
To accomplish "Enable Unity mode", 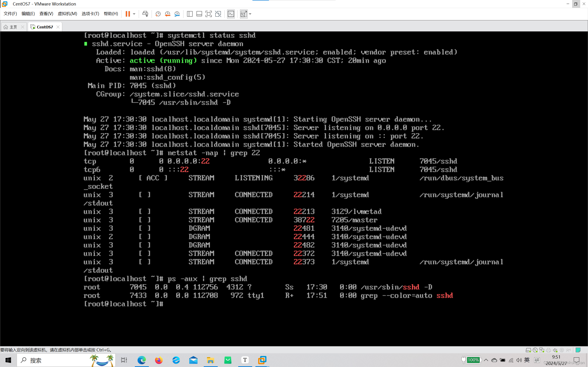I will click(x=218, y=14).
